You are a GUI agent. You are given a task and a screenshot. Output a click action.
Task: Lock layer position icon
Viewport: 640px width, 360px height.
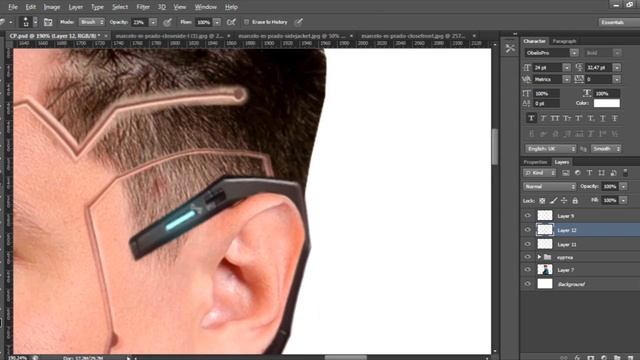coord(564,200)
